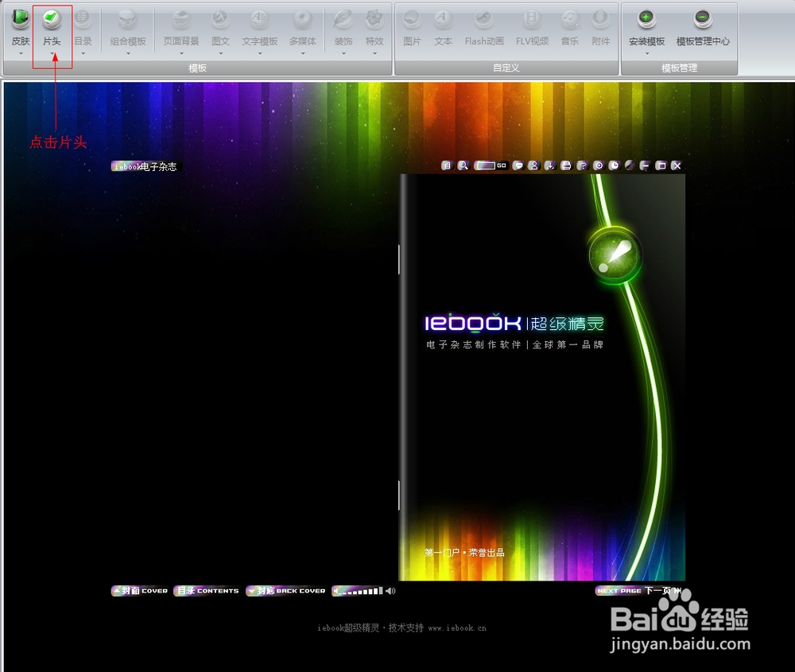The height and width of the screenshot is (672, 795).
Task: Select the 片头 intro template icon
Action: tap(52, 19)
